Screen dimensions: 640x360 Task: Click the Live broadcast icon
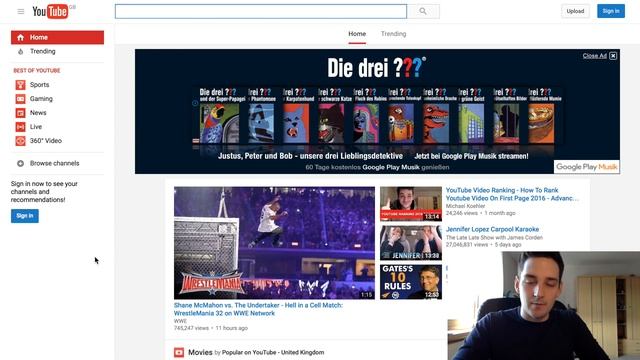(20, 127)
